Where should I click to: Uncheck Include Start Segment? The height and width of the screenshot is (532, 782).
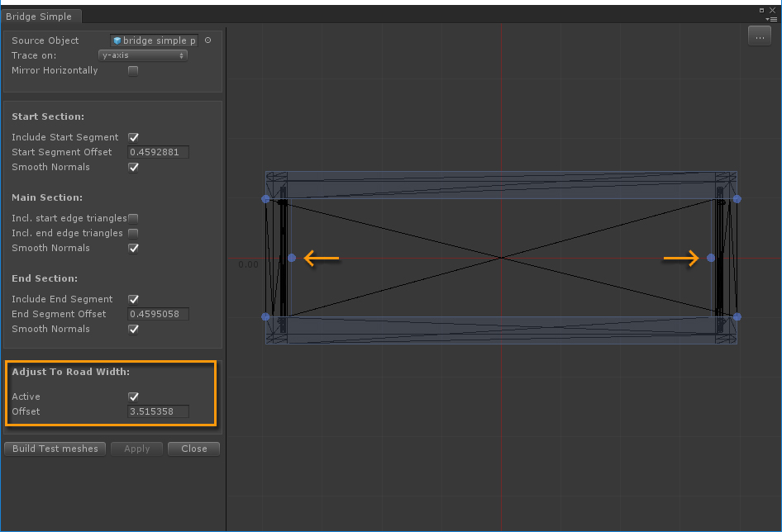pyautogui.click(x=133, y=137)
